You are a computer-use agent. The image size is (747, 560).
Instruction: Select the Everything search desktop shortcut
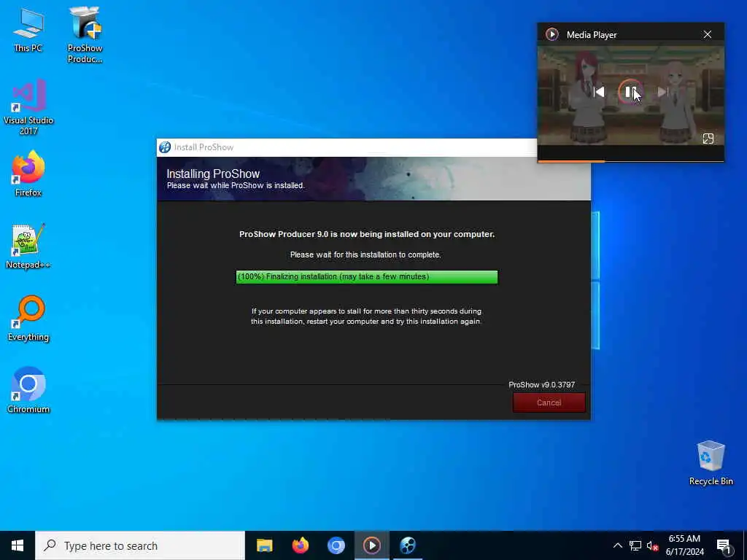coord(28,318)
